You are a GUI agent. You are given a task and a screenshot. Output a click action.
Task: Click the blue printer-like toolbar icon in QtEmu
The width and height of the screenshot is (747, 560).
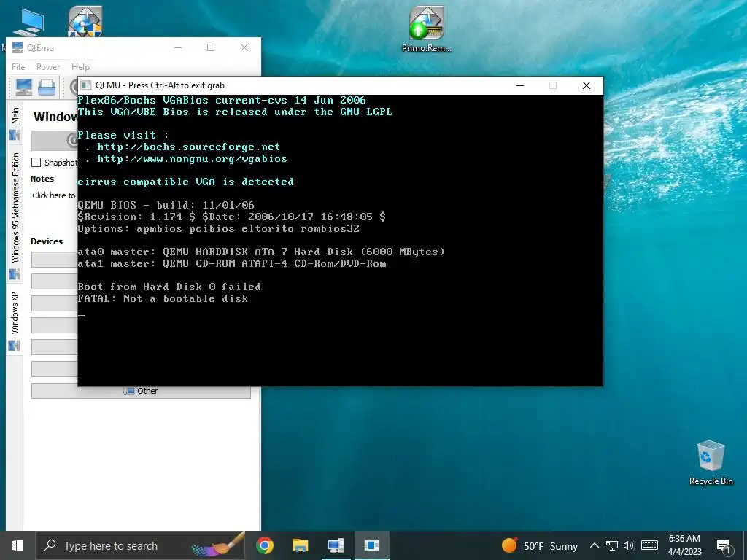47,87
